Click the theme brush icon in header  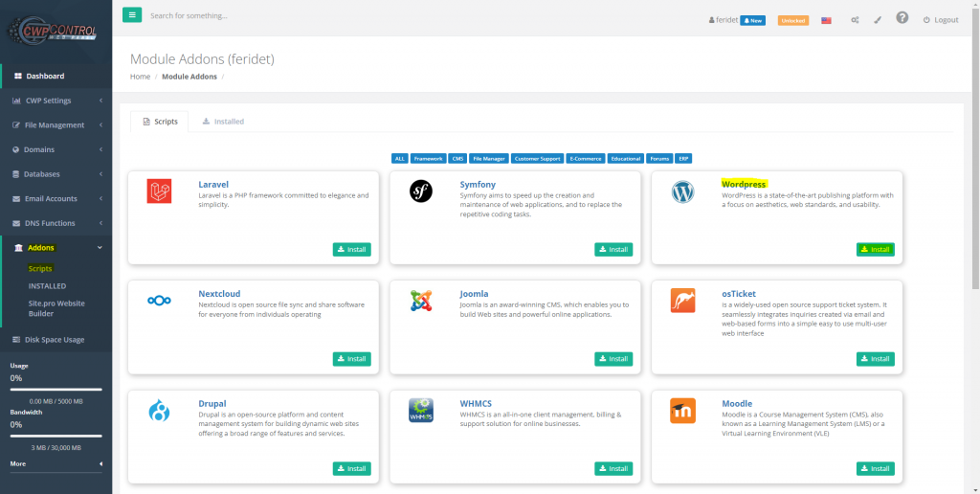[878, 20]
